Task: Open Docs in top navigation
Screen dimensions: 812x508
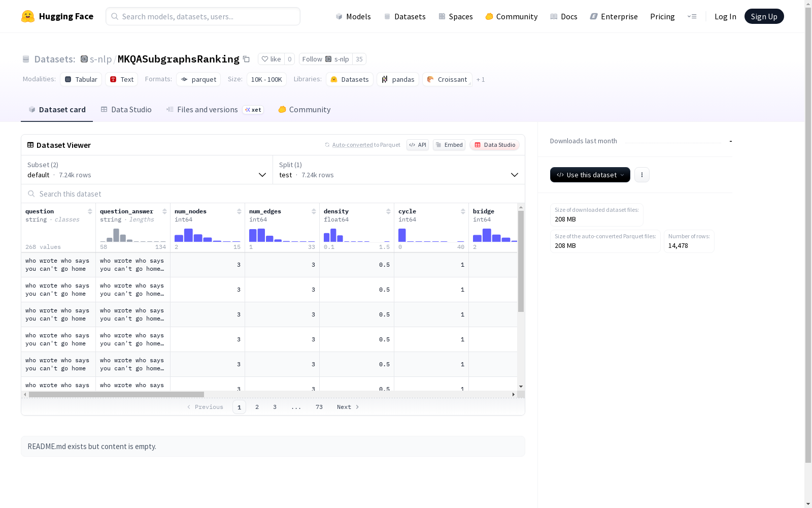Action: 564,16
